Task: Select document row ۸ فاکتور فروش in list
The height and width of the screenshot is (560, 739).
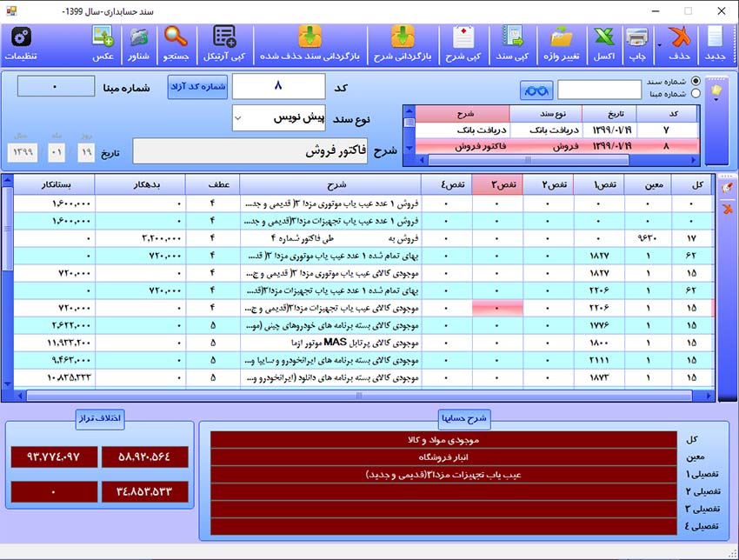Action: (556, 146)
